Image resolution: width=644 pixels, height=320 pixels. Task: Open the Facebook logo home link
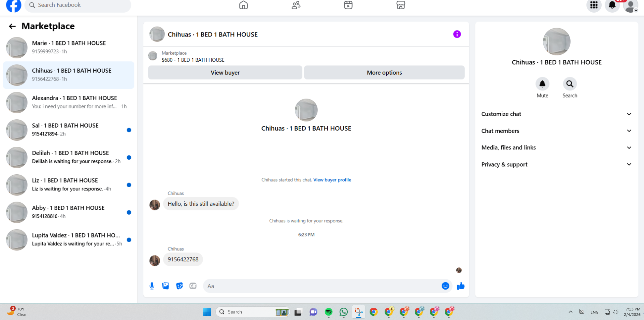[14, 5]
